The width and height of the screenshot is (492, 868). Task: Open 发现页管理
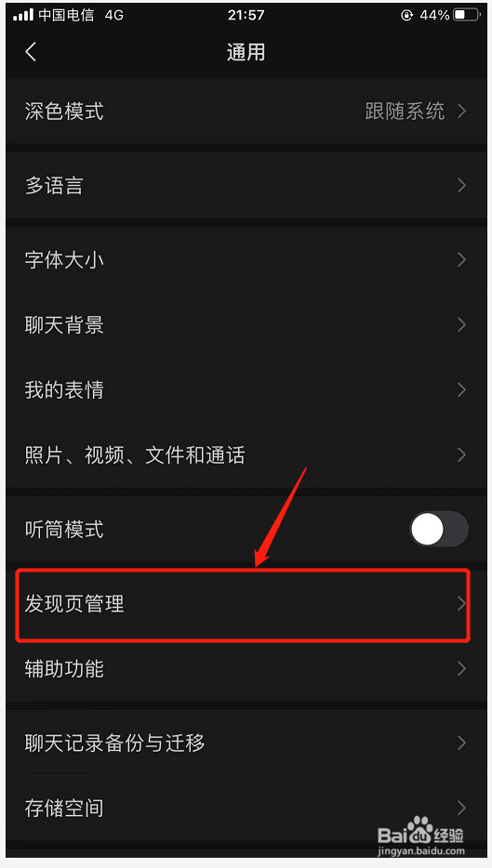click(x=246, y=604)
